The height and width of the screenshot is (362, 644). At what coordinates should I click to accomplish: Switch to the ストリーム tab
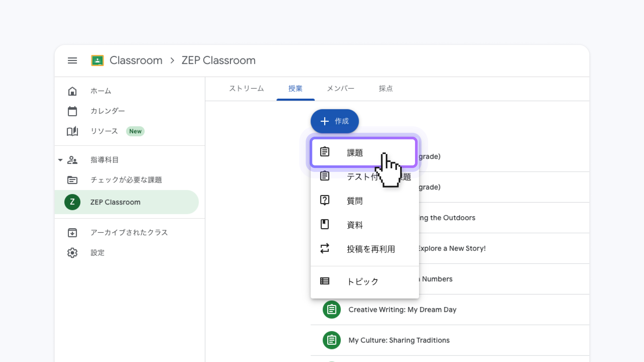click(246, 89)
